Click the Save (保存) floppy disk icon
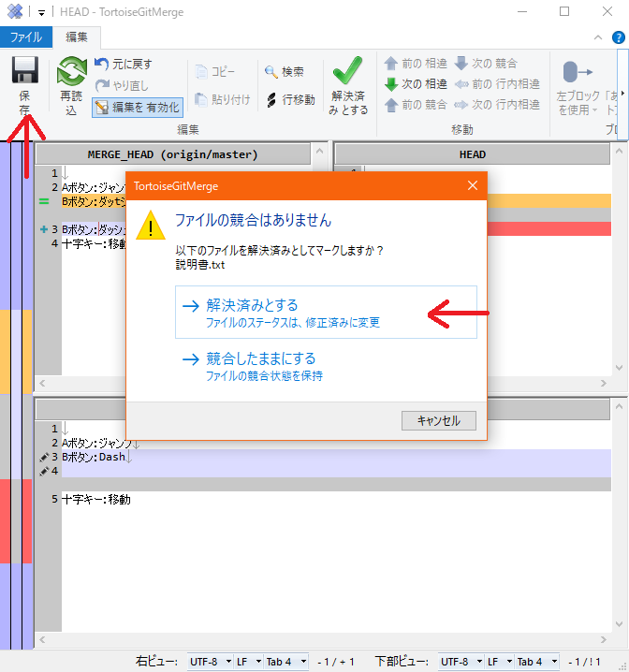629x672 pixels. [x=25, y=70]
